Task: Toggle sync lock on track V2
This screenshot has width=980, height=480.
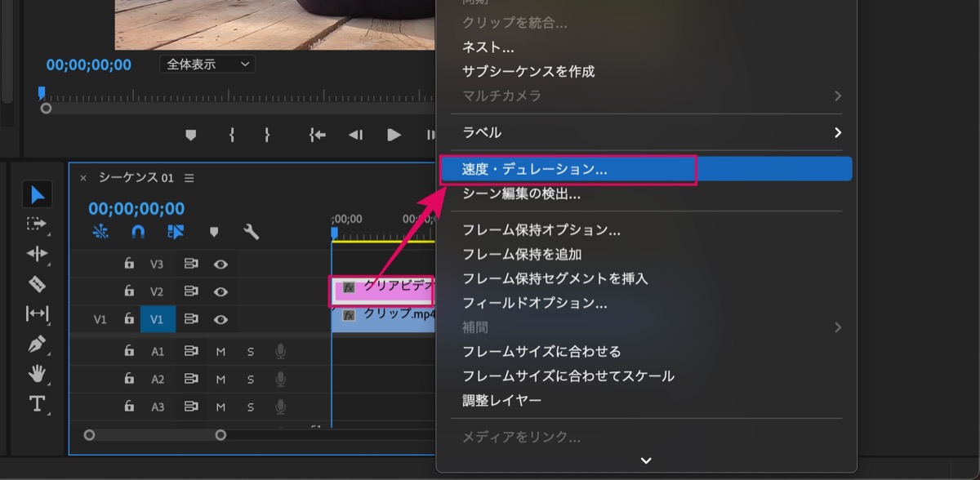Action: click(191, 291)
